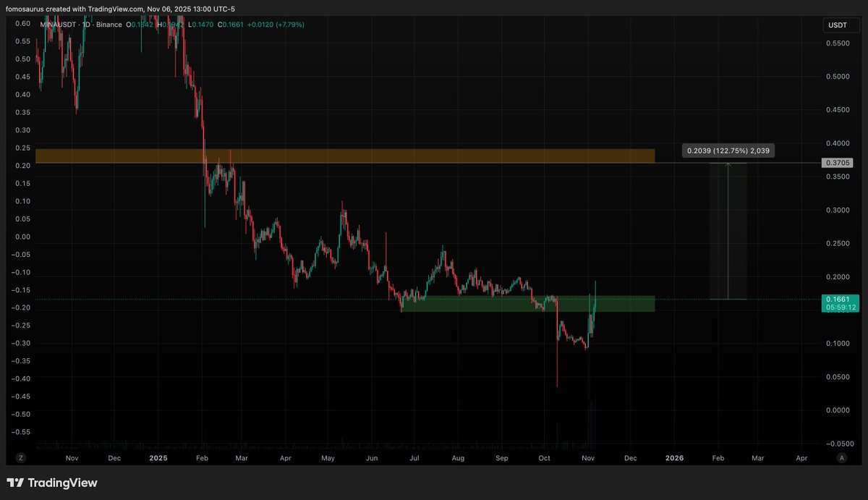Click the A auto-scale button at bottom-right
This screenshot has height=500, width=868.
point(841,458)
